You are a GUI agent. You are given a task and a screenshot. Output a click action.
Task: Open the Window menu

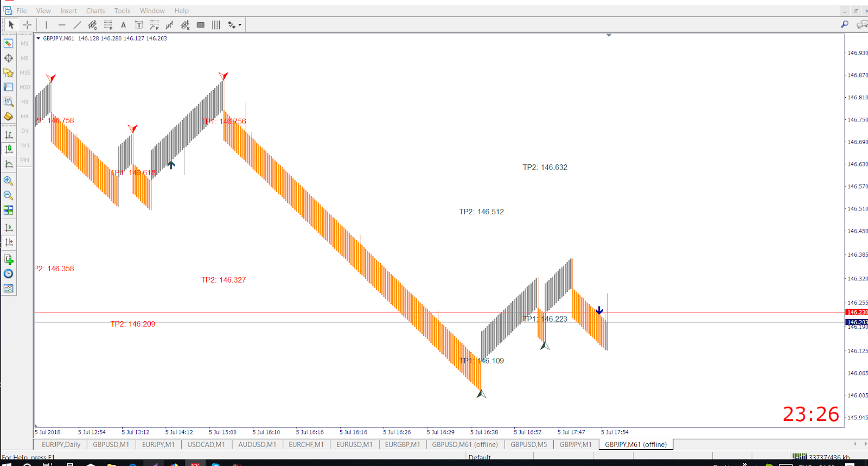coord(152,11)
